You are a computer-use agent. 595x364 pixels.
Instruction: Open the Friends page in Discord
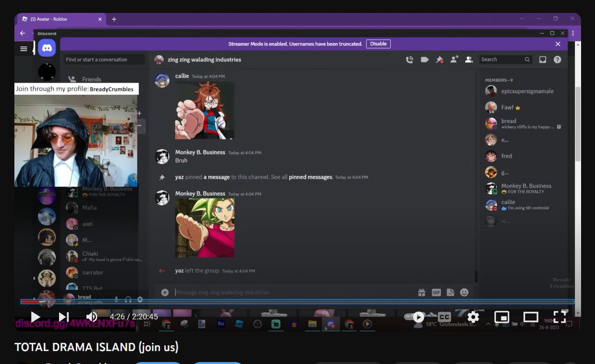[92, 79]
